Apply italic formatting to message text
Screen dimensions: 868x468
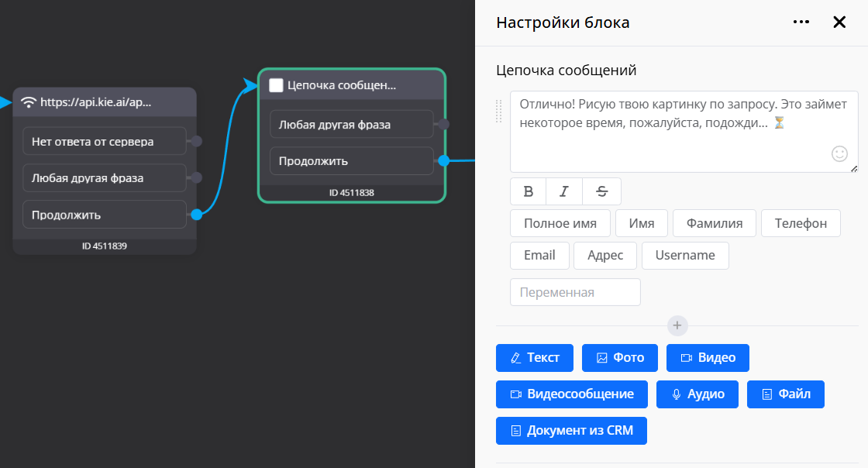pyautogui.click(x=564, y=191)
